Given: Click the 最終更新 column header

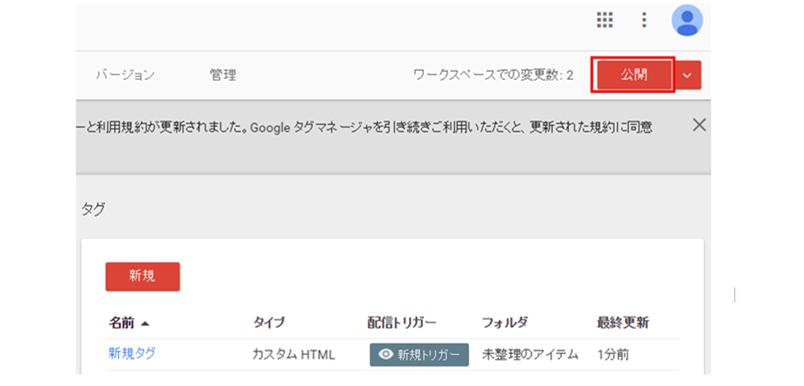Looking at the screenshot, I should (x=623, y=323).
